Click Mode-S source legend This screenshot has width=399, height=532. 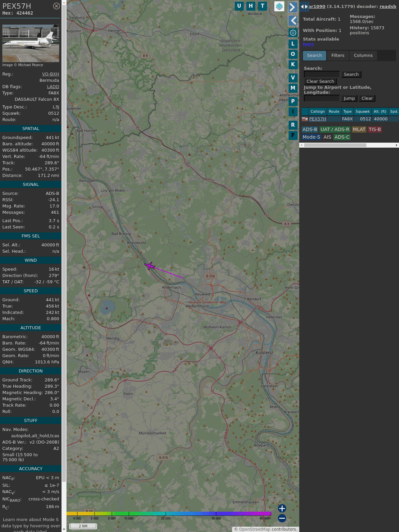click(311, 137)
